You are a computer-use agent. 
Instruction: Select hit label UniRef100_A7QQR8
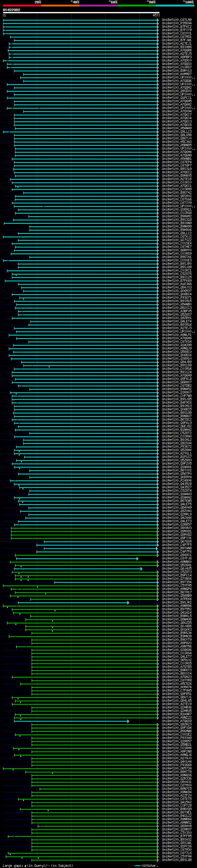[176, 50]
